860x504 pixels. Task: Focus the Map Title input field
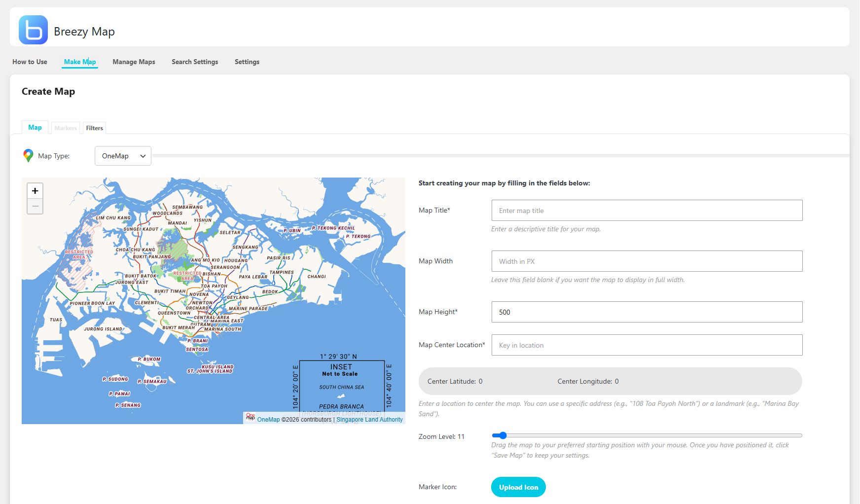647,211
